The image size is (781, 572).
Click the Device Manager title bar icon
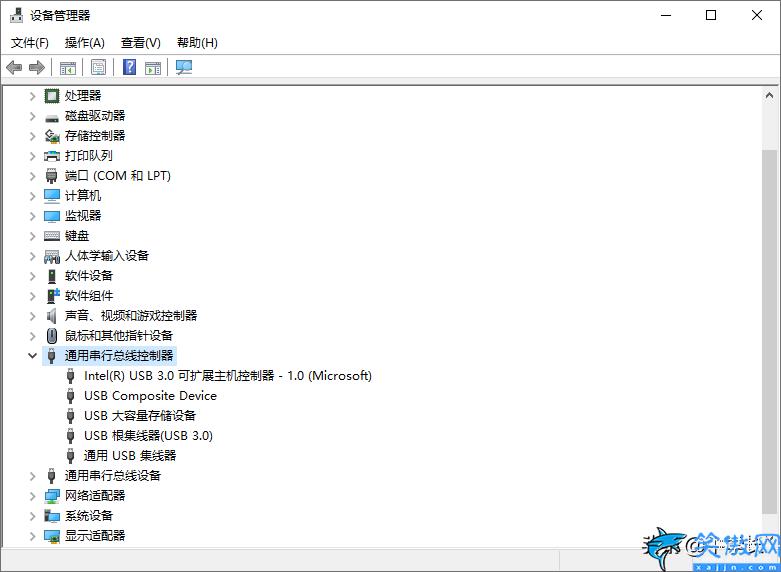(16, 15)
